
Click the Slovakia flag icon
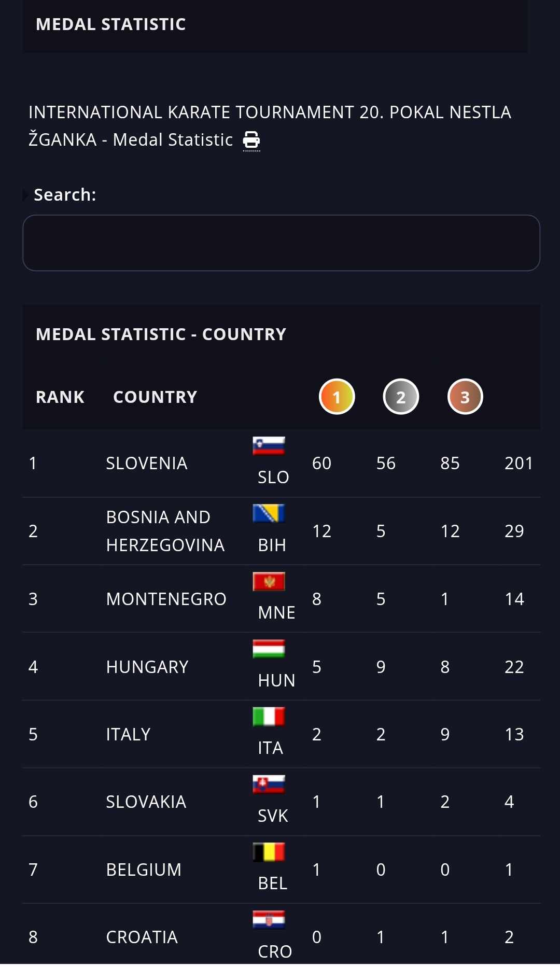tap(269, 784)
